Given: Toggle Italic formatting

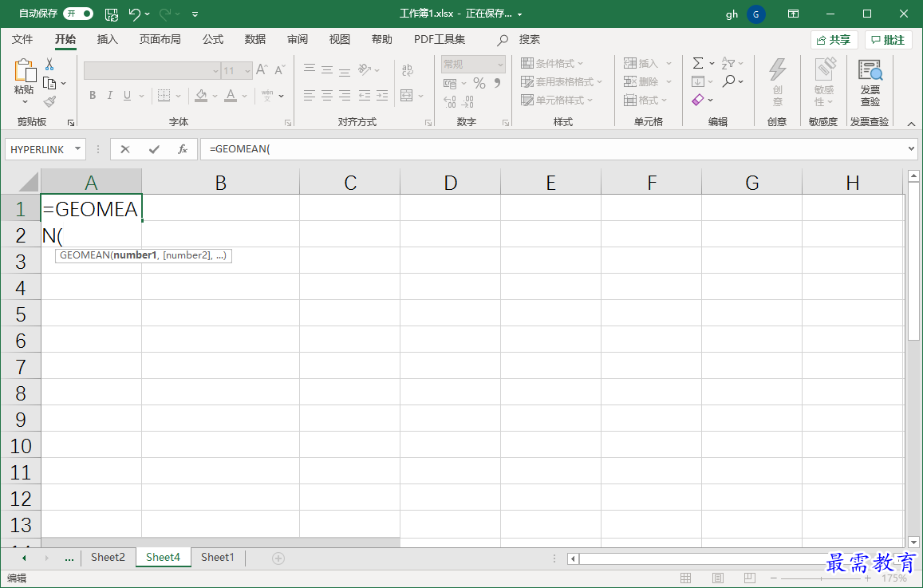Looking at the screenshot, I should point(109,96).
